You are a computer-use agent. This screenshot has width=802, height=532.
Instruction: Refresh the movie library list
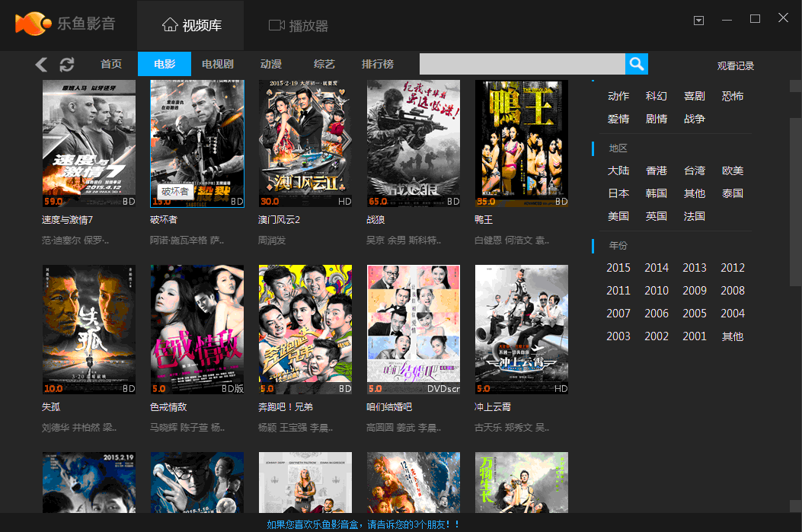tap(67, 65)
